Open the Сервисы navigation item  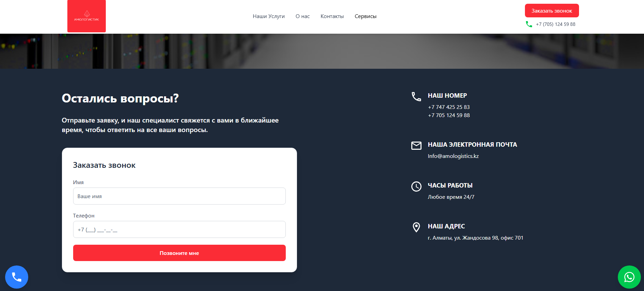coord(365,16)
